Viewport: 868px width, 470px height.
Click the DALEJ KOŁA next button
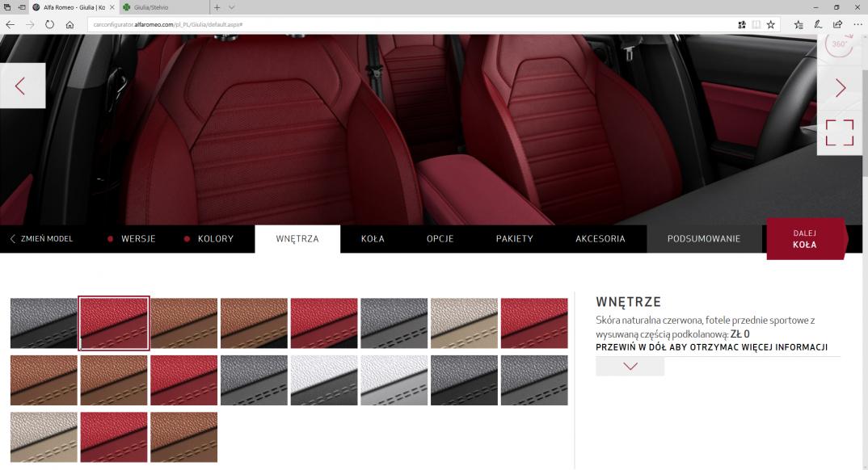806,239
